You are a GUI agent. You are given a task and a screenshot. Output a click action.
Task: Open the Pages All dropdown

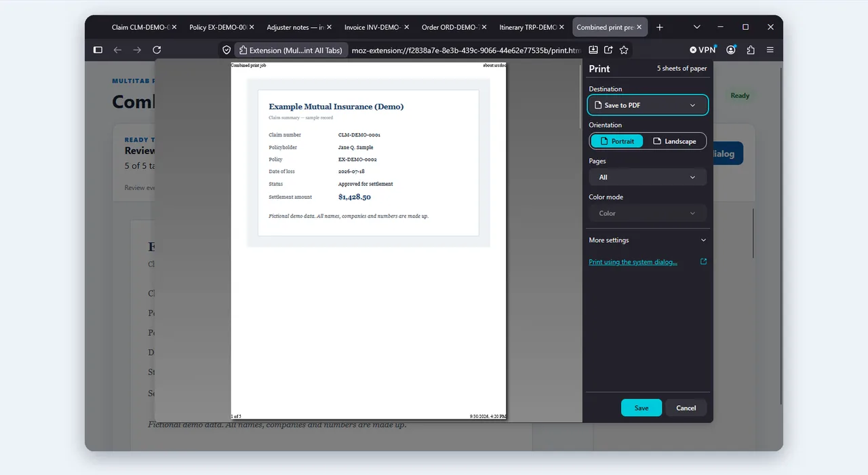coord(648,177)
